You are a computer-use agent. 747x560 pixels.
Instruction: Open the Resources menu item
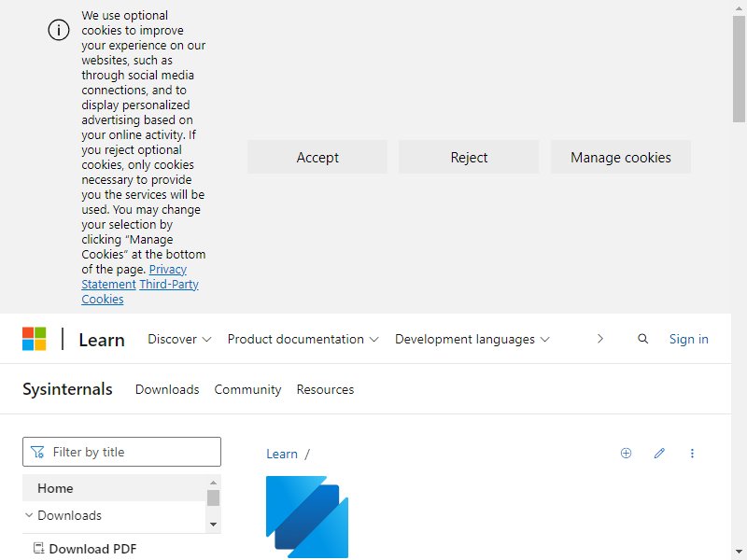tap(325, 389)
